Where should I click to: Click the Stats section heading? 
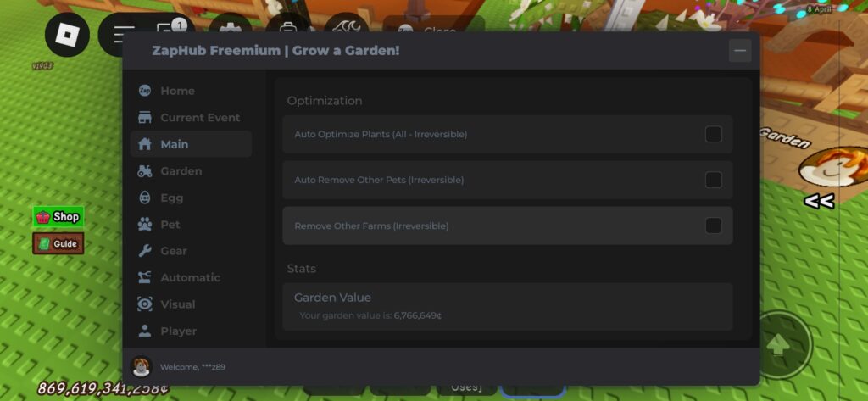coord(302,269)
